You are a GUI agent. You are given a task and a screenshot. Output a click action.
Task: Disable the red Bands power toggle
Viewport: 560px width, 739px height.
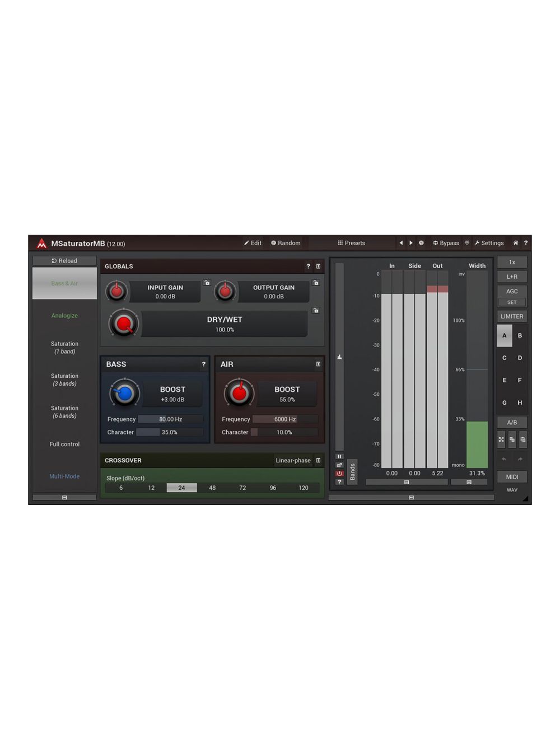coord(339,473)
